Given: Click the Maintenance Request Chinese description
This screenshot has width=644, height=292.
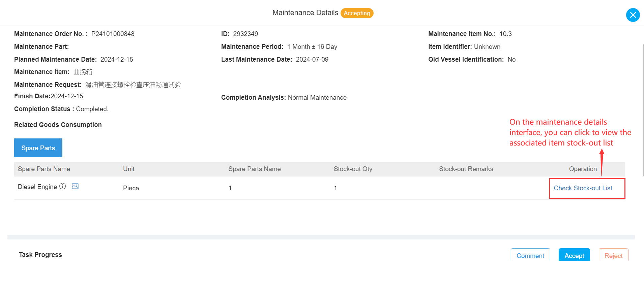Looking at the screenshot, I should pyautogui.click(x=133, y=85).
